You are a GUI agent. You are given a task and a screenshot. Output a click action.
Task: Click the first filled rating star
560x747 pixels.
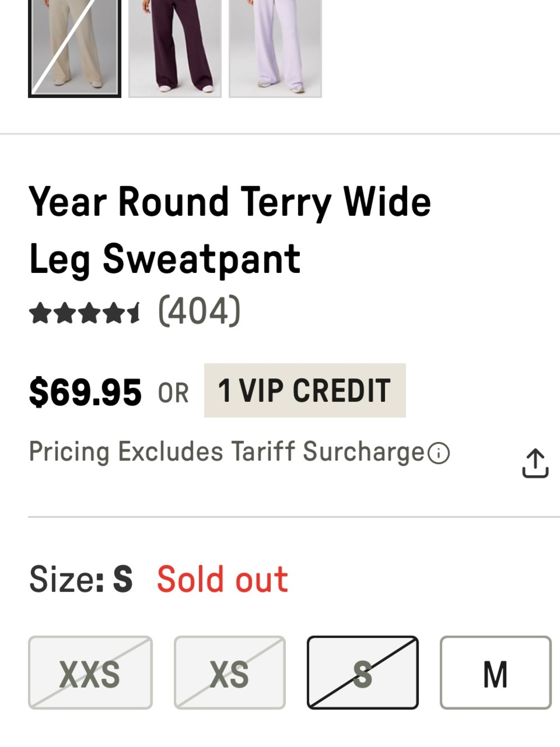coord(40,313)
